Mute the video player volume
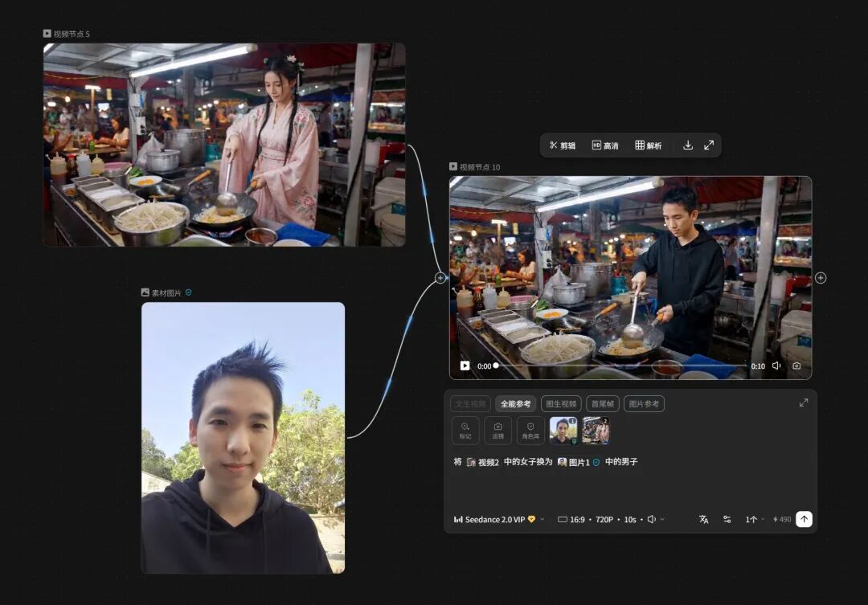The width and height of the screenshot is (868, 605). [x=776, y=366]
